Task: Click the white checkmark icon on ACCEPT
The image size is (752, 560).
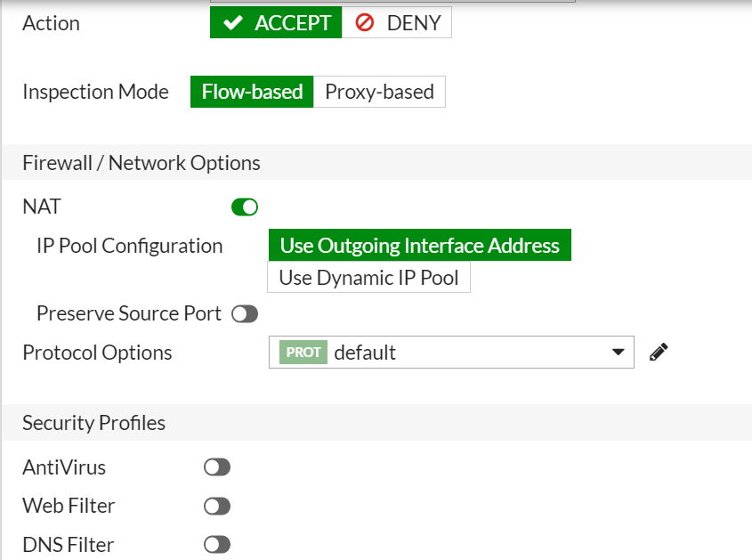Action: (x=233, y=22)
